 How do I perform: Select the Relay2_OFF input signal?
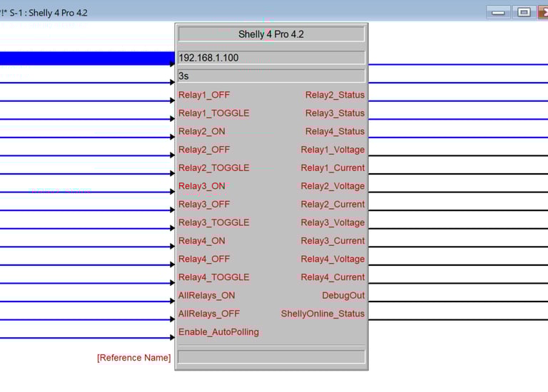(204, 150)
